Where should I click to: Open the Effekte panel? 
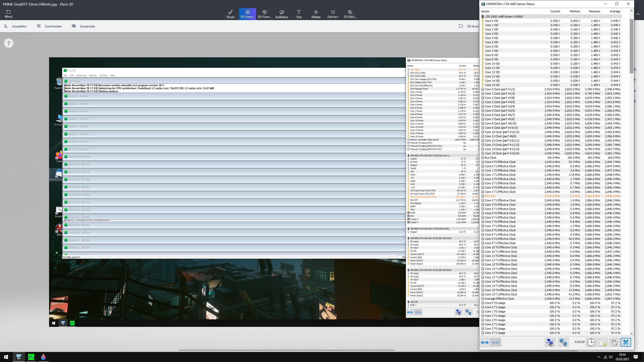tap(316, 14)
